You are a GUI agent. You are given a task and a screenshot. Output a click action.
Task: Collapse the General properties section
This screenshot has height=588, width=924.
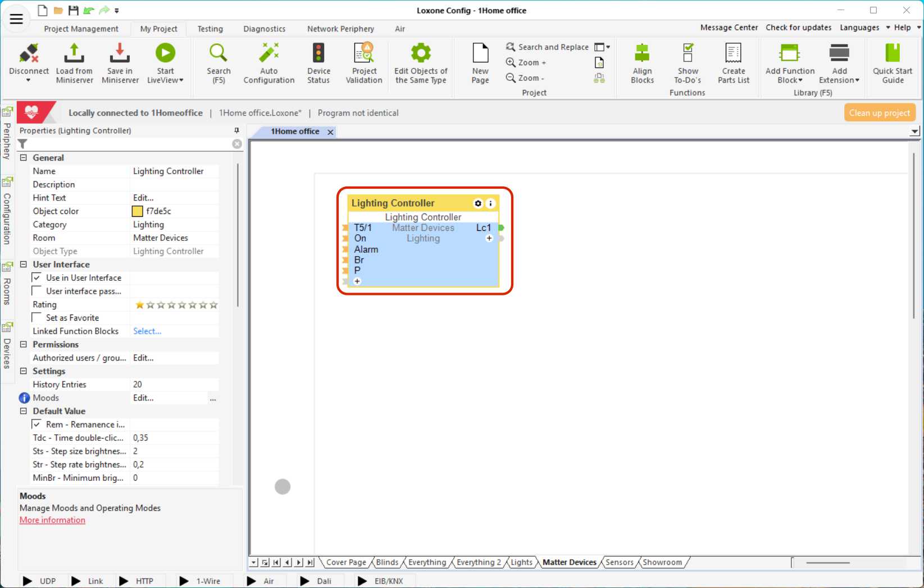[24, 158]
